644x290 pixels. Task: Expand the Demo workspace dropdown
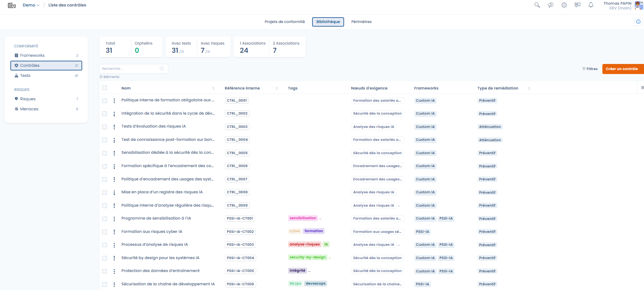[31, 5]
